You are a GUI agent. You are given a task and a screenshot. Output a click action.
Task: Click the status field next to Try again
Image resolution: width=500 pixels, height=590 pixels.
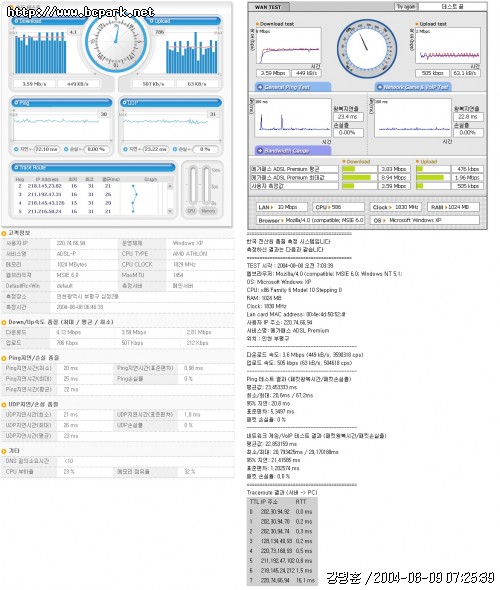pyautogui.click(x=453, y=6)
